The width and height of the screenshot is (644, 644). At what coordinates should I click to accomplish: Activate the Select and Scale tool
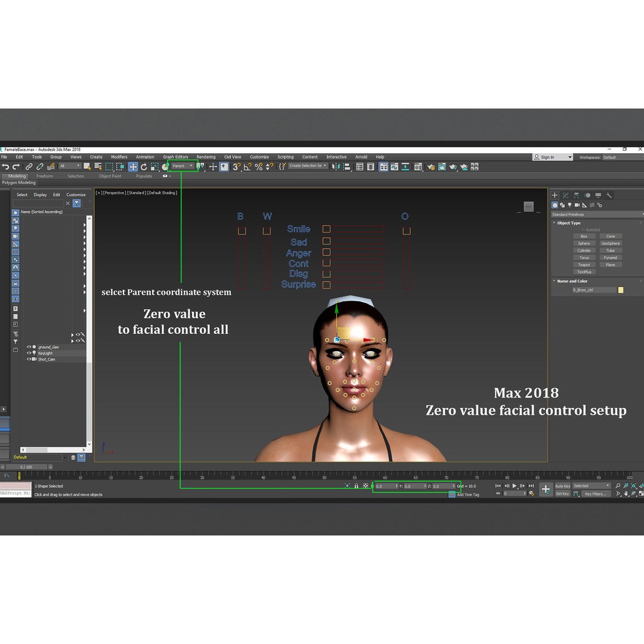point(154,167)
